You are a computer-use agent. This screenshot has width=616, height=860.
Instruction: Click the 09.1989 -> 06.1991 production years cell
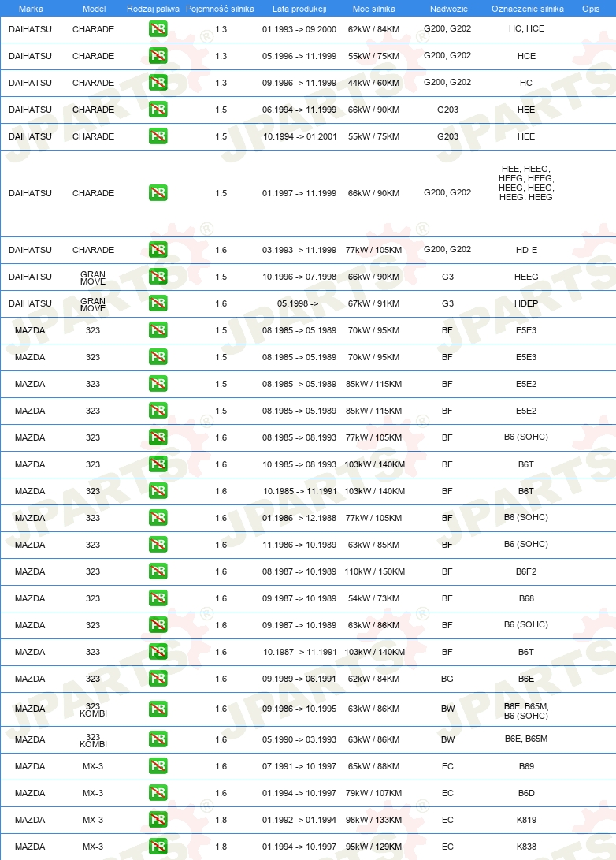point(299,679)
